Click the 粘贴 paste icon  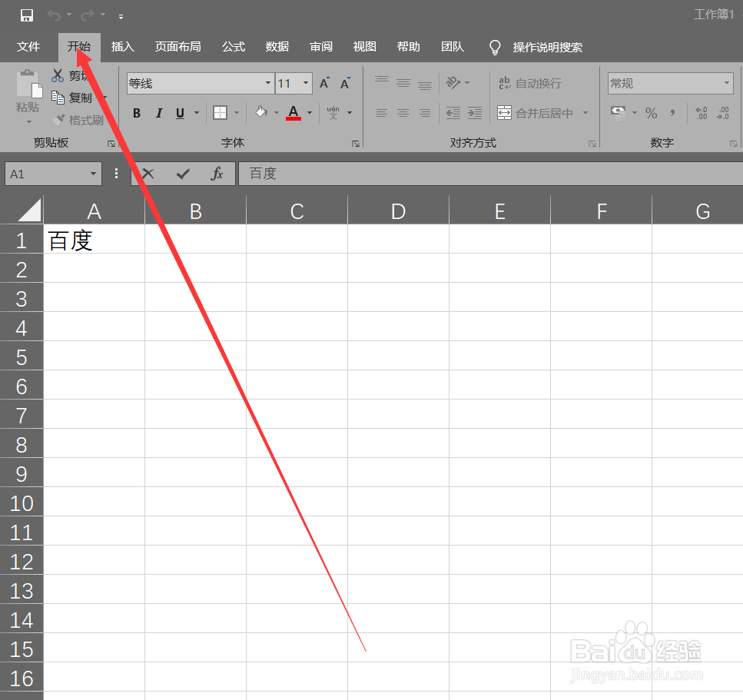(29, 85)
